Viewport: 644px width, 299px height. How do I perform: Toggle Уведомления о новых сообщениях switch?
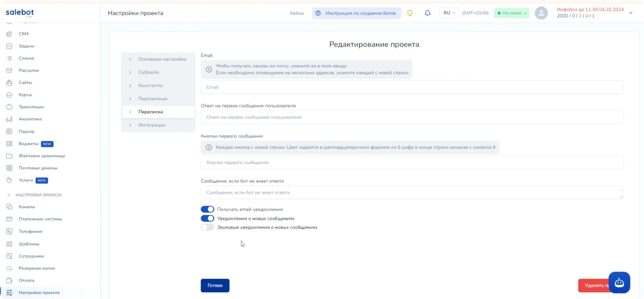click(x=207, y=218)
